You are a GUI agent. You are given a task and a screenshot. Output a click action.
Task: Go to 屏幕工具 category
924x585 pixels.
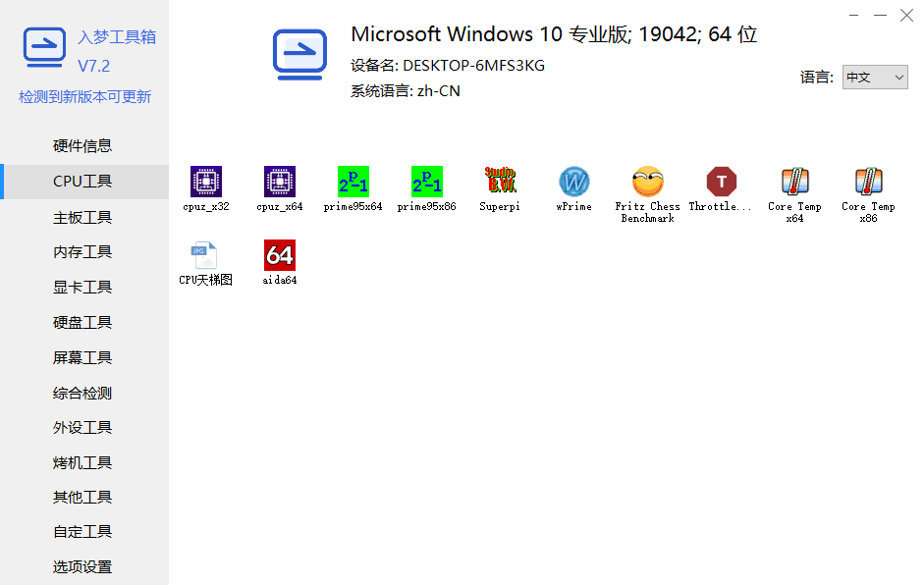click(x=84, y=358)
